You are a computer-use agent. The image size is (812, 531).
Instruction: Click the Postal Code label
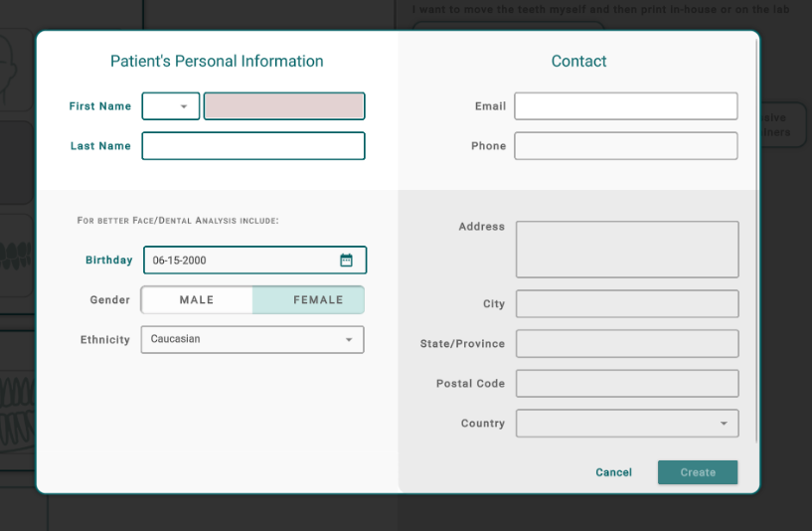point(470,384)
